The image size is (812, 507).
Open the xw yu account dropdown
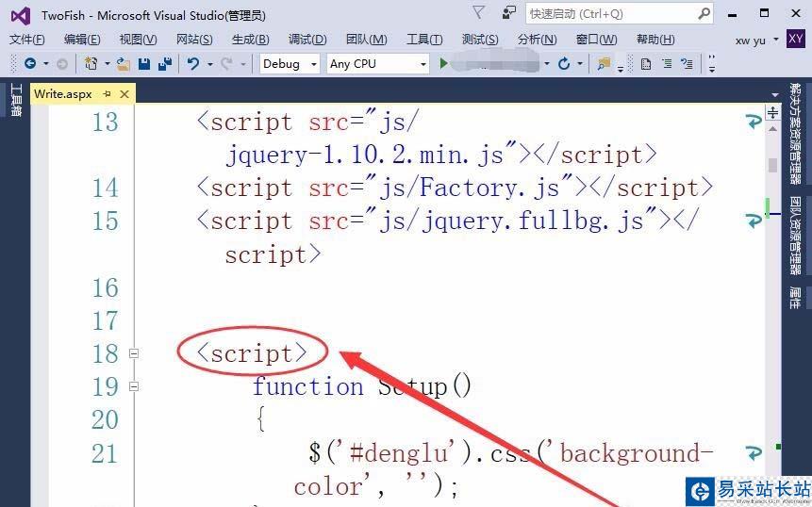click(756, 41)
